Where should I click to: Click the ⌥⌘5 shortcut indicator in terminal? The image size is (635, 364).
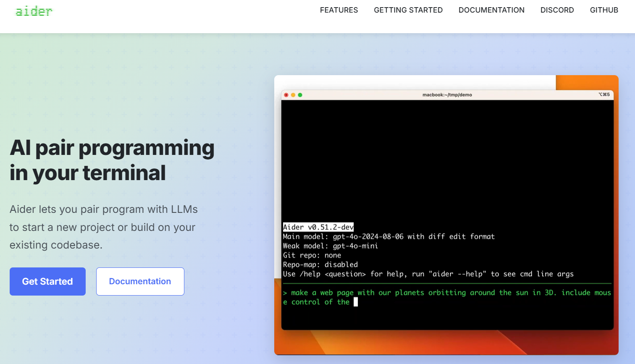click(604, 95)
